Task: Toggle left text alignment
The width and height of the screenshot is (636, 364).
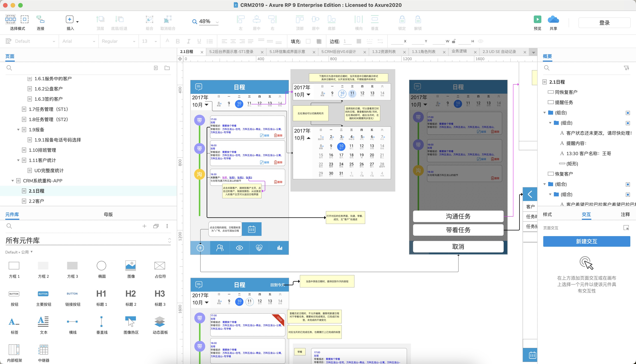Action: point(224,41)
